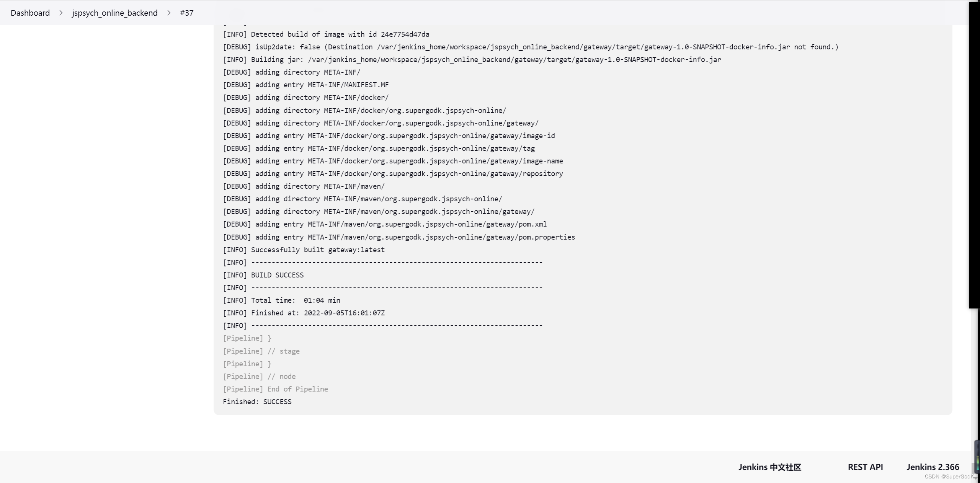Expand the chevron after Dashboard breadcrumb
Screen dimensions: 980x483
point(60,13)
